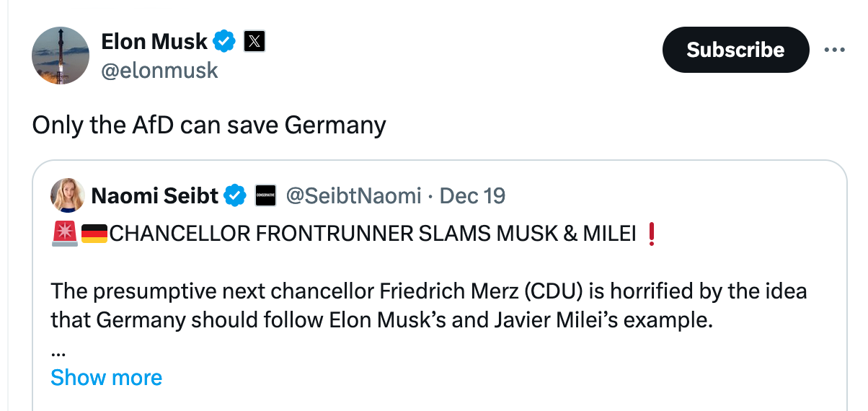
Task: Subscribe to Elon Musk
Action: coord(735,50)
